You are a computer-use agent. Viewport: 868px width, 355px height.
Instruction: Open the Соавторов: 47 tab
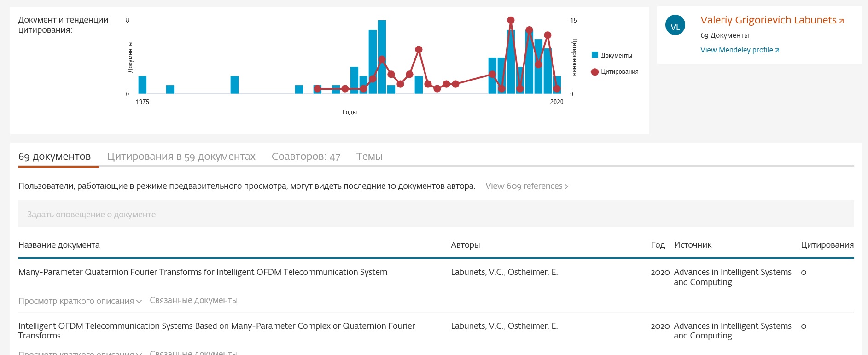tap(306, 157)
